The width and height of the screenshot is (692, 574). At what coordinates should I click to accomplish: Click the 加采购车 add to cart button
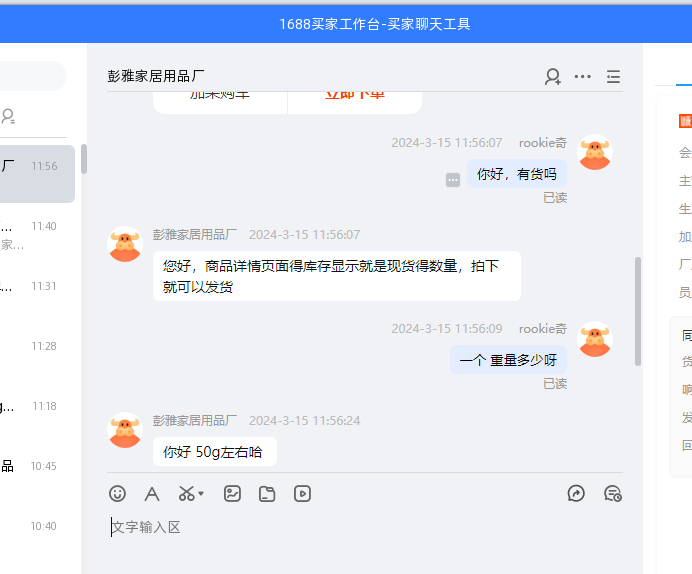tap(220, 101)
